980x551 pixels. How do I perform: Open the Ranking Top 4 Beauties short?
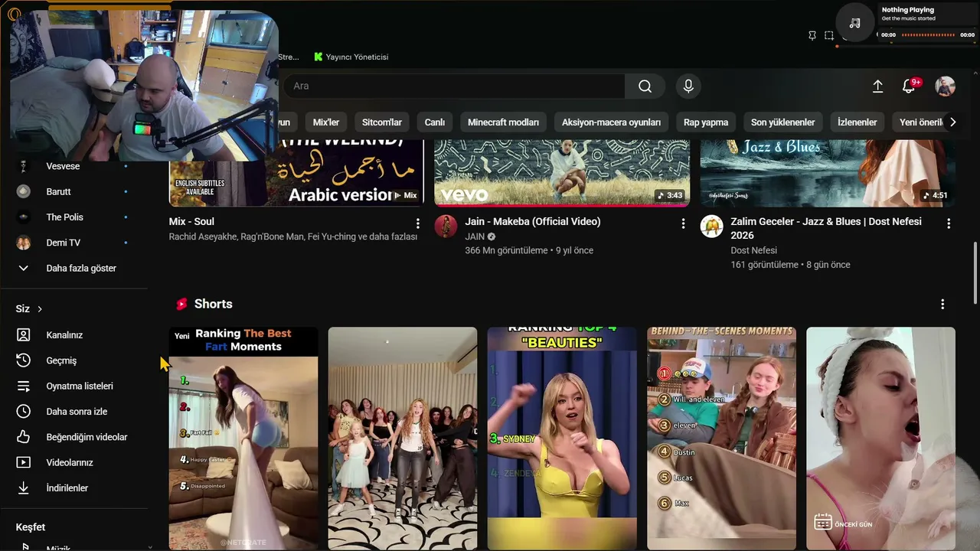(562, 439)
